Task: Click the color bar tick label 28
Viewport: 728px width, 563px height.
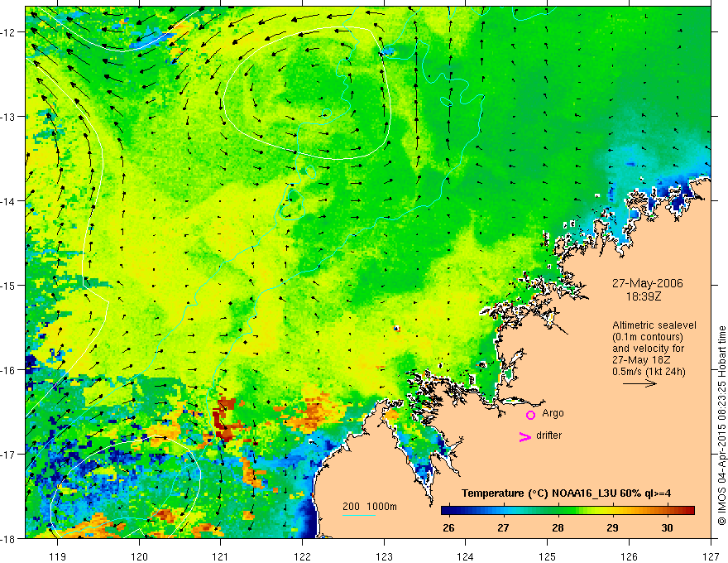Action: click(x=558, y=527)
